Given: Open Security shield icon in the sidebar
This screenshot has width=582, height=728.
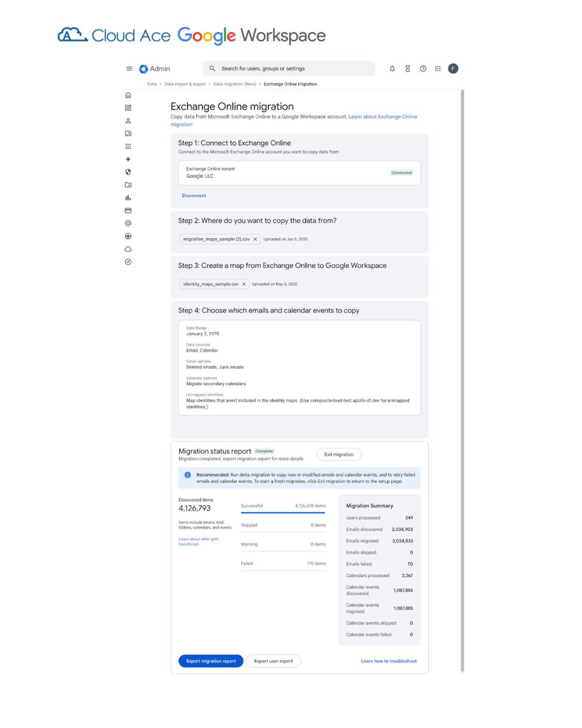Looking at the screenshot, I should pyautogui.click(x=128, y=172).
